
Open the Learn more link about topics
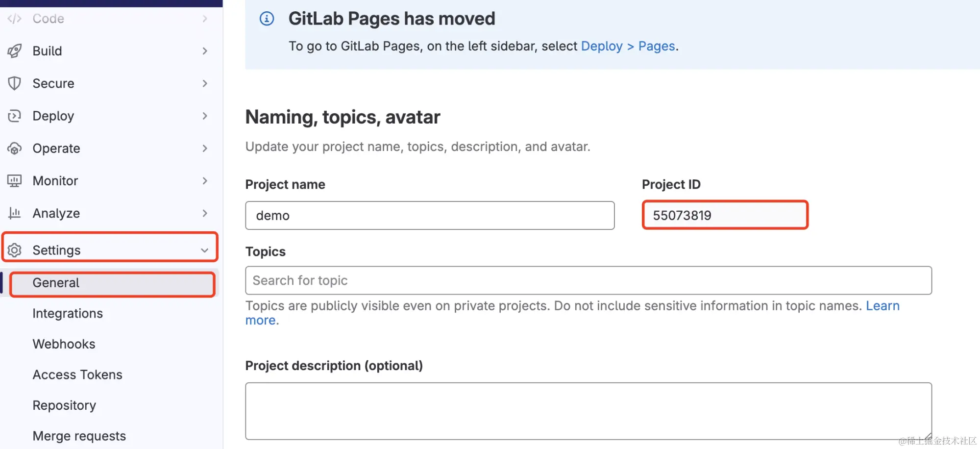pyautogui.click(x=882, y=306)
